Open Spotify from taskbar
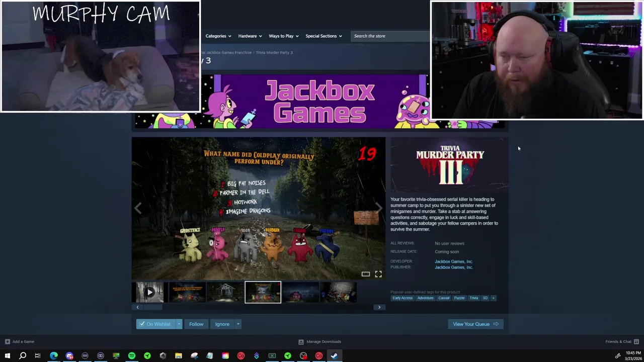The height and width of the screenshot is (362, 644). click(x=132, y=356)
